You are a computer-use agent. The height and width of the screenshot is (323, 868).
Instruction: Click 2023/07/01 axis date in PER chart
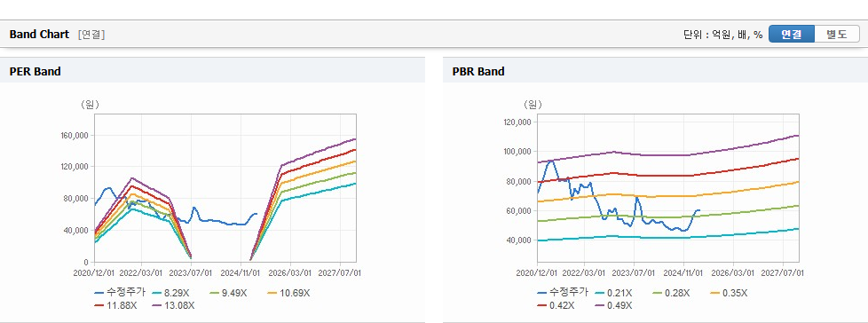pos(192,272)
